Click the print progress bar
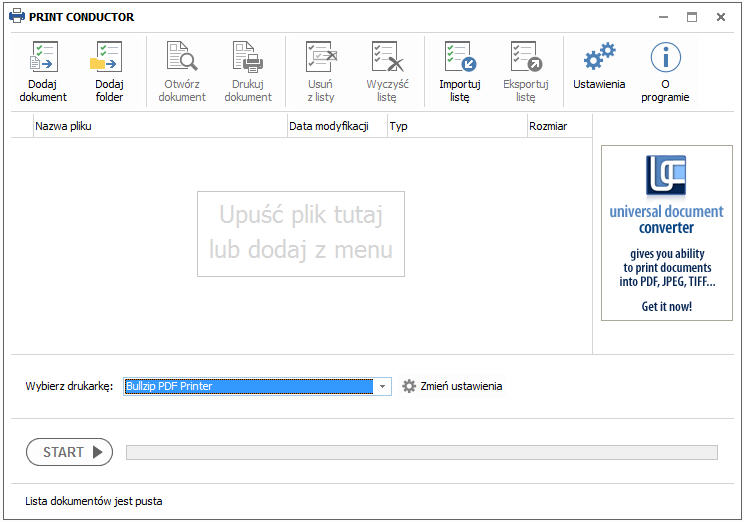The width and height of the screenshot is (744, 522). (x=421, y=453)
